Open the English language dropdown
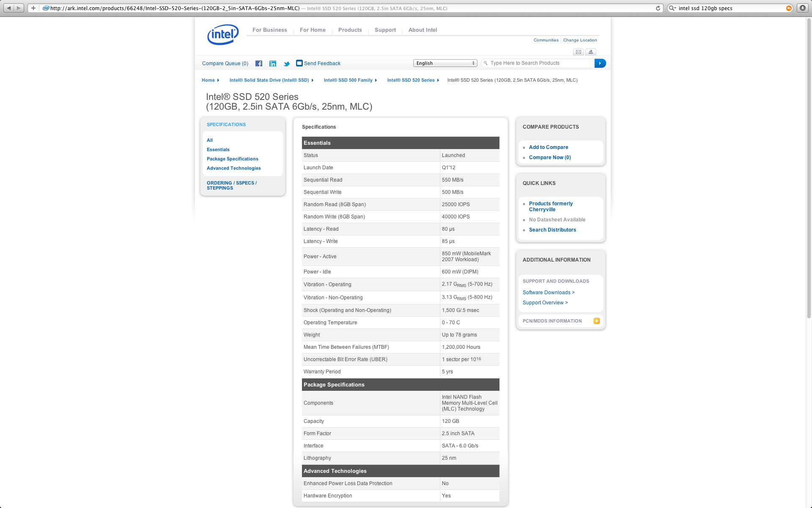The height and width of the screenshot is (508, 812). click(x=445, y=63)
